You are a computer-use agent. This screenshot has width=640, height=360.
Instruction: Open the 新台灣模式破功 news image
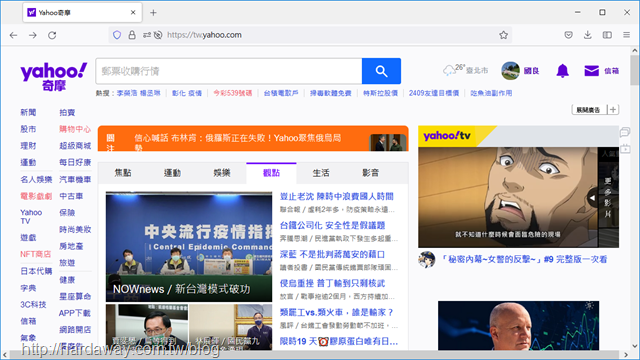[x=189, y=247]
